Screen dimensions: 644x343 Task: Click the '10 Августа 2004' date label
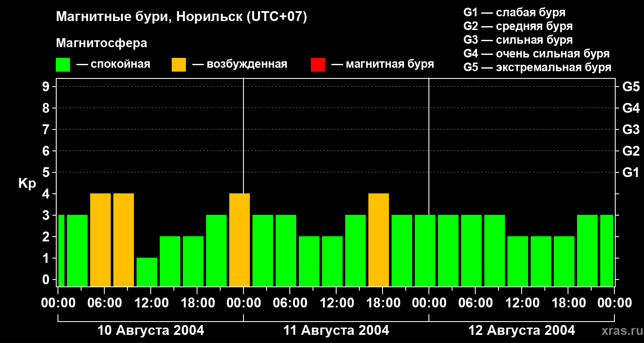[x=151, y=330]
